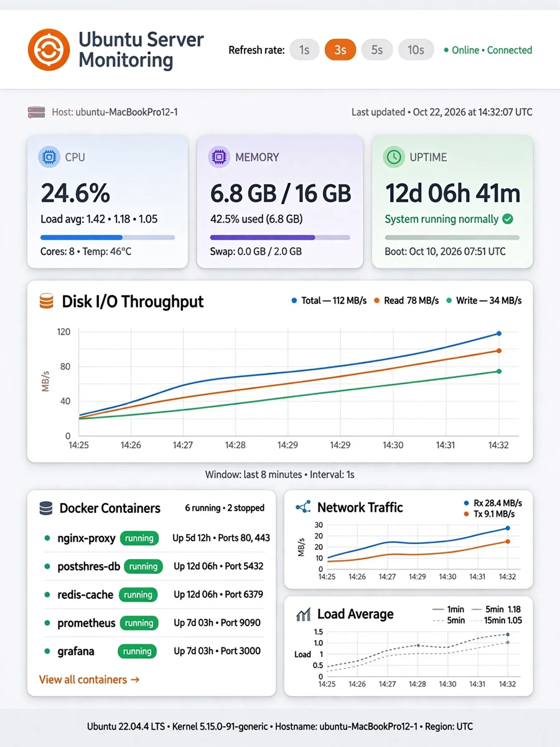The width and height of the screenshot is (560, 747).
Task: Click the Load Average chart icon
Action: click(x=303, y=615)
